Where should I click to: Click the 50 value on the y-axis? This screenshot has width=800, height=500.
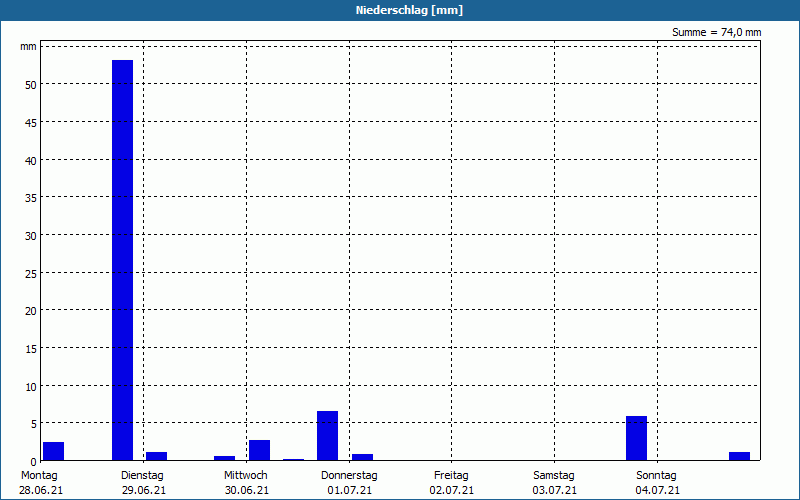click(x=31, y=85)
